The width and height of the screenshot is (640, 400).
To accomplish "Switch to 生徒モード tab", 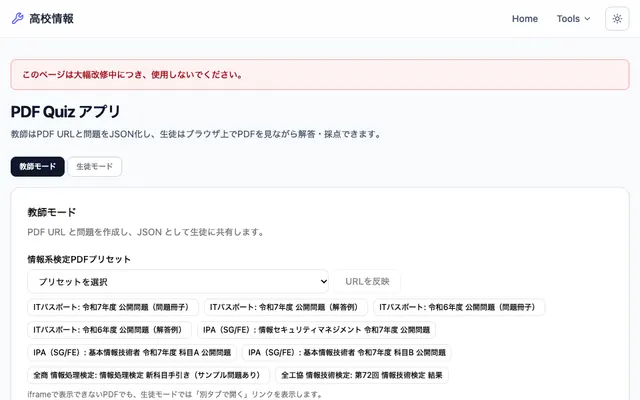I will click(94, 167).
